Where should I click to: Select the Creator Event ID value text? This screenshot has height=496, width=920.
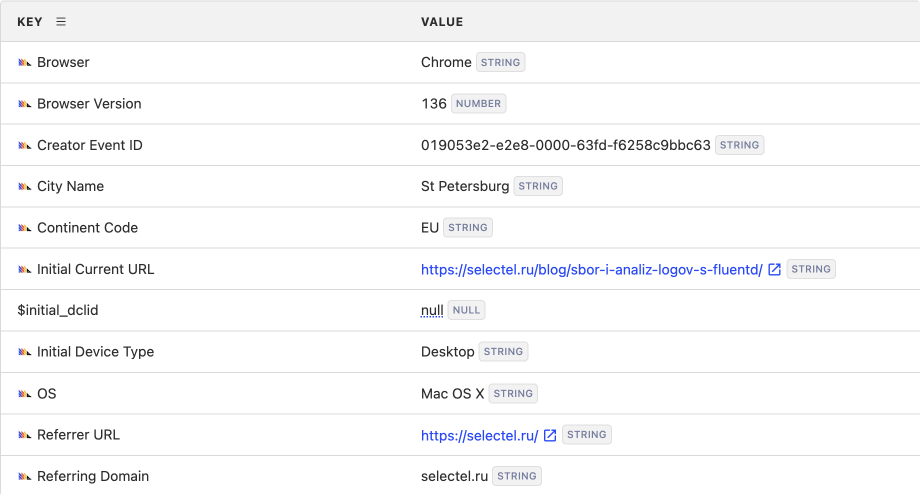pyautogui.click(x=565, y=145)
